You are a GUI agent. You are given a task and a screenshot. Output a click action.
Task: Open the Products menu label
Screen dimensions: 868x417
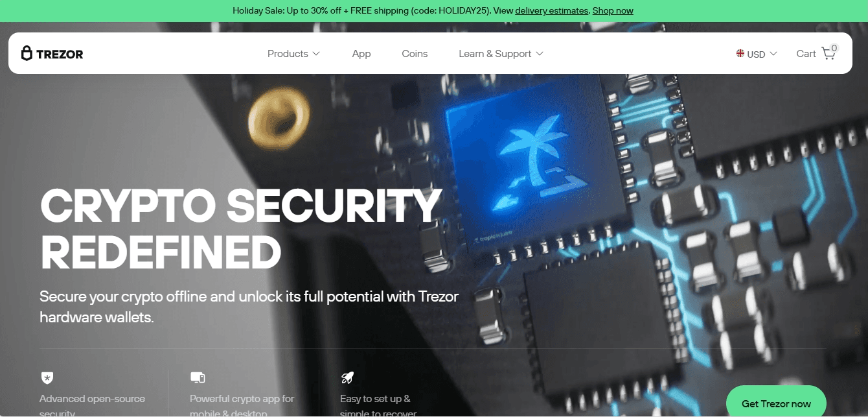point(288,54)
